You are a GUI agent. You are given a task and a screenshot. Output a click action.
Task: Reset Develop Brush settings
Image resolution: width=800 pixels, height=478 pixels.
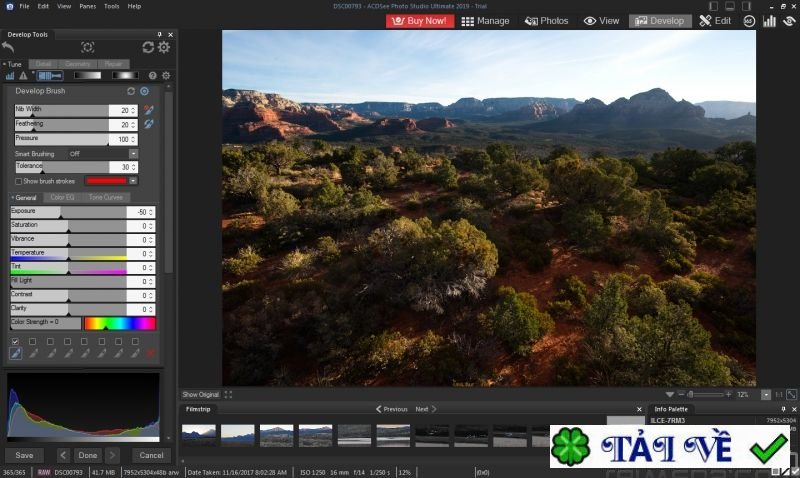131,91
